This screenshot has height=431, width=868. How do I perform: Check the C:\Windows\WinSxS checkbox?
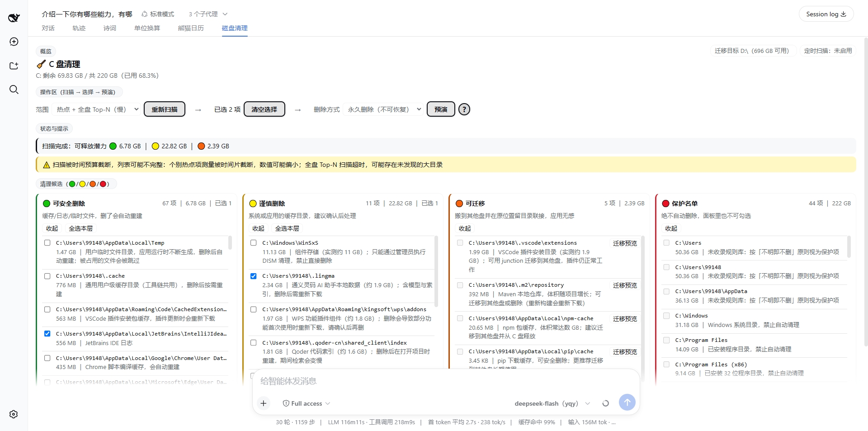(x=254, y=243)
